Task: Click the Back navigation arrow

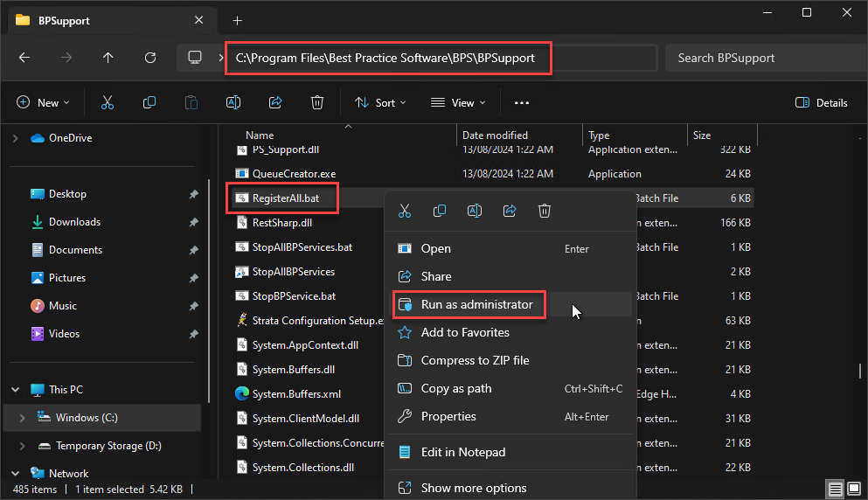Action: pyautogui.click(x=24, y=58)
